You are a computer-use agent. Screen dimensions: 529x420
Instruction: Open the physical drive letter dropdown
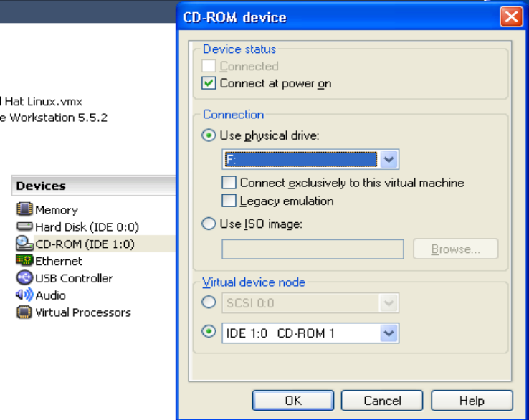tap(389, 159)
